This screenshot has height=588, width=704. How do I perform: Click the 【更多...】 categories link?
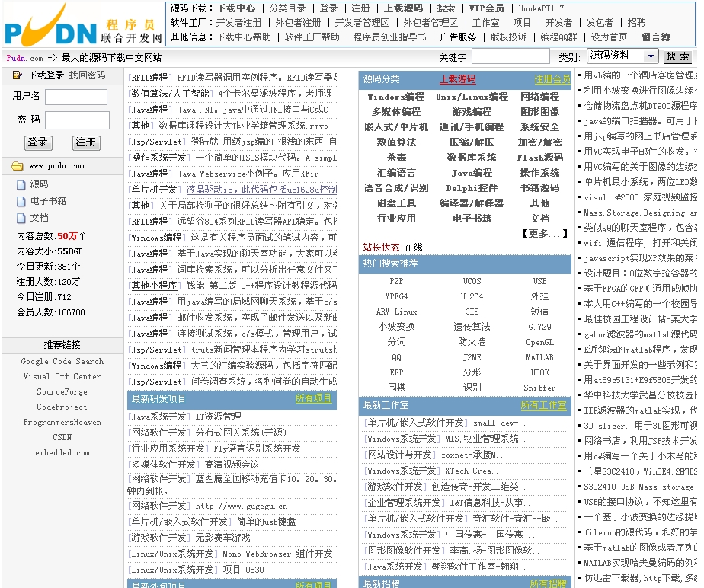(x=545, y=233)
